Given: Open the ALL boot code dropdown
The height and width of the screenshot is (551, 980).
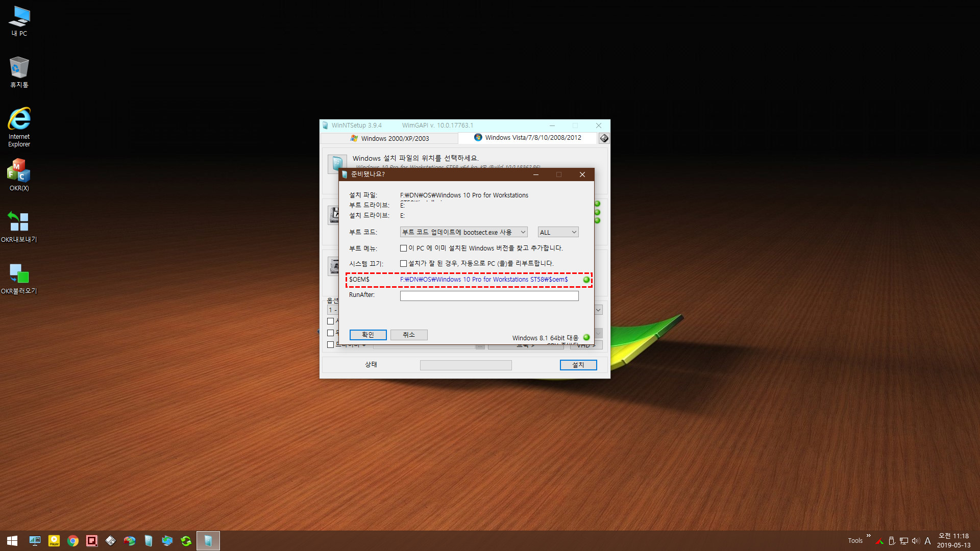Looking at the screenshot, I should tap(558, 232).
